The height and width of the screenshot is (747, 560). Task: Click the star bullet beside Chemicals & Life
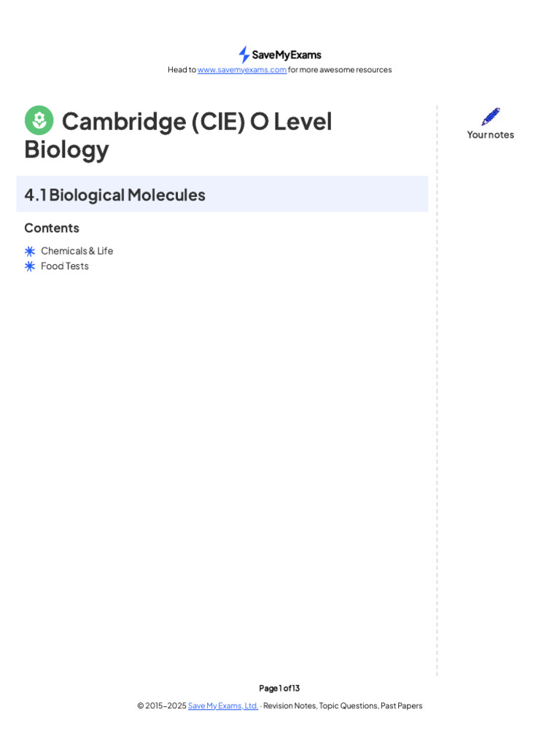click(30, 251)
